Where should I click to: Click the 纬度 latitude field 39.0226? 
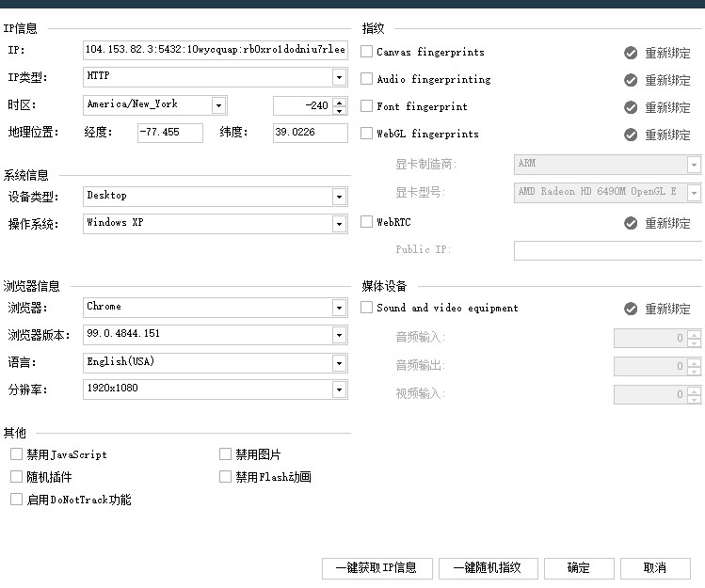pyautogui.click(x=311, y=133)
